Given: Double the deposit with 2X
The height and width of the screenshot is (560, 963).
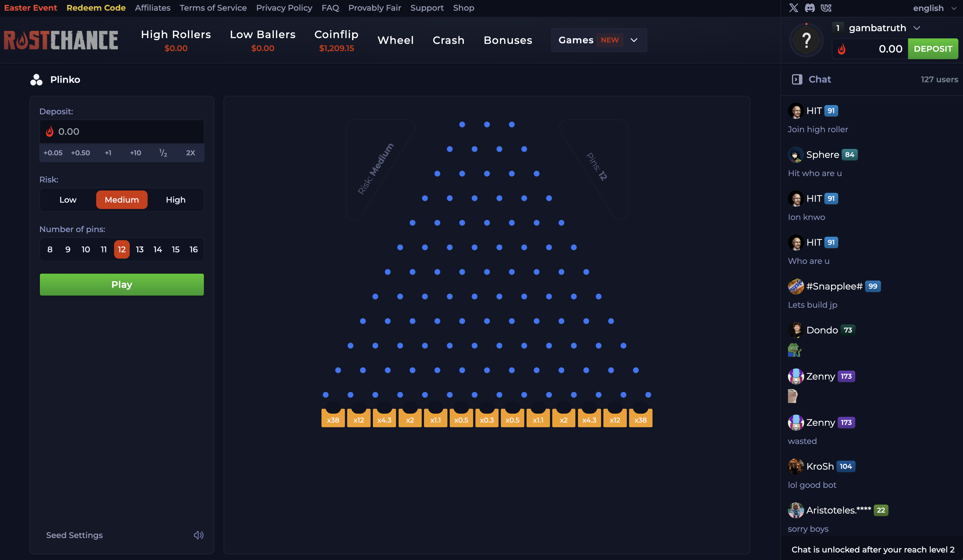Looking at the screenshot, I should [x=191, y=153].
